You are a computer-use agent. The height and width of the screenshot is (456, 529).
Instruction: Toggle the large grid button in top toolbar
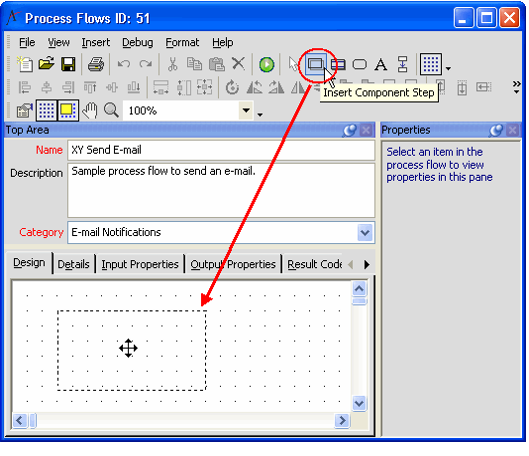(431, 64)
